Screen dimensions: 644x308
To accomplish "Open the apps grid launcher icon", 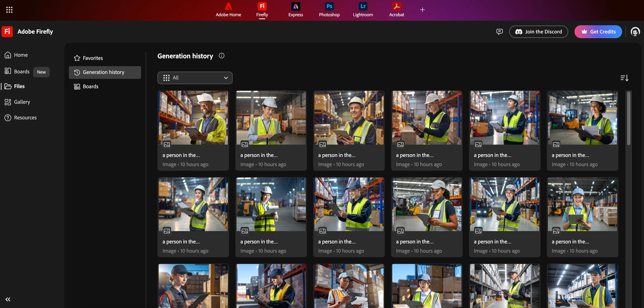I will pos(9,10).
